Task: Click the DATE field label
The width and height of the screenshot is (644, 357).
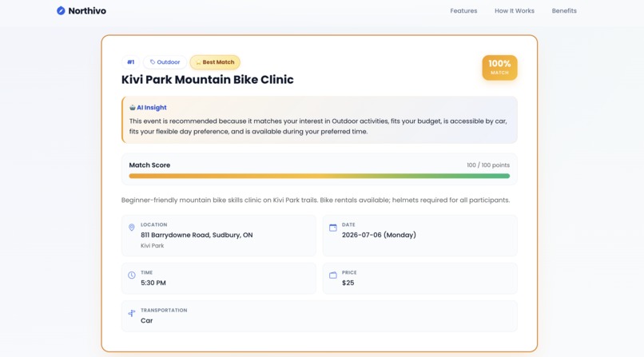Action: pyautogui.click(x=348, y=225)
